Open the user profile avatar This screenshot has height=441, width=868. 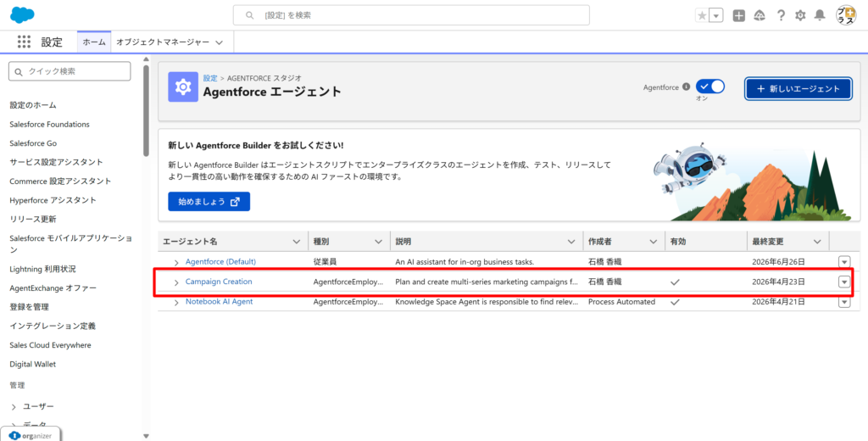point(846,15)
